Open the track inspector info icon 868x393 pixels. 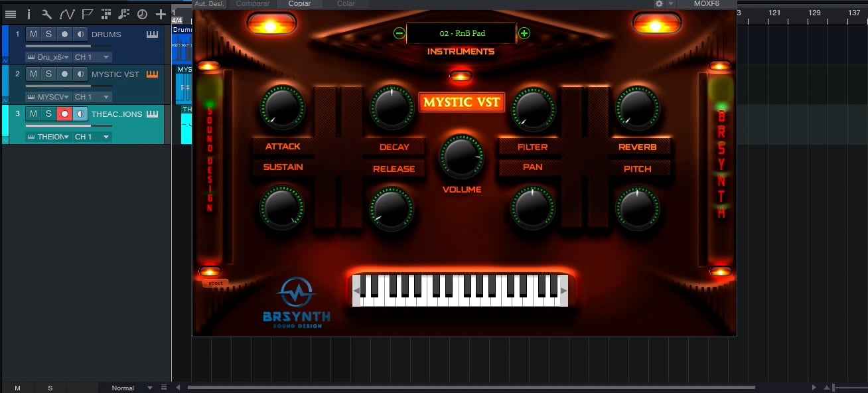pyautogui.click(x=29, y=14)
